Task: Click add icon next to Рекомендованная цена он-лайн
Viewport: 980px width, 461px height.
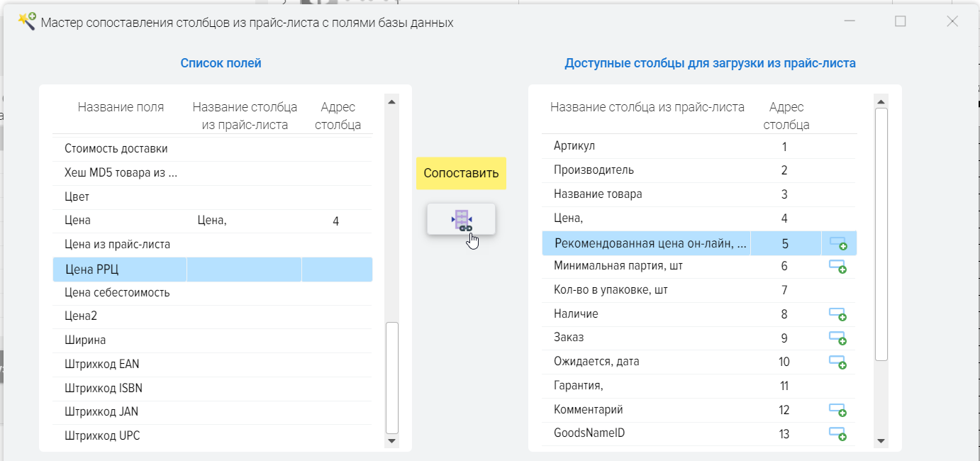Action: [837, 244]
